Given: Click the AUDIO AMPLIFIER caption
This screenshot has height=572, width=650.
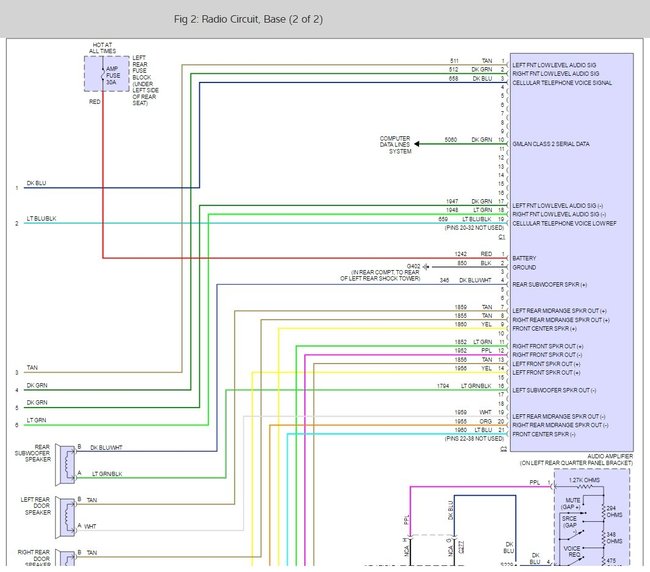Looking at the screenshot, I should pyautogui.click(x=610, y=456).
